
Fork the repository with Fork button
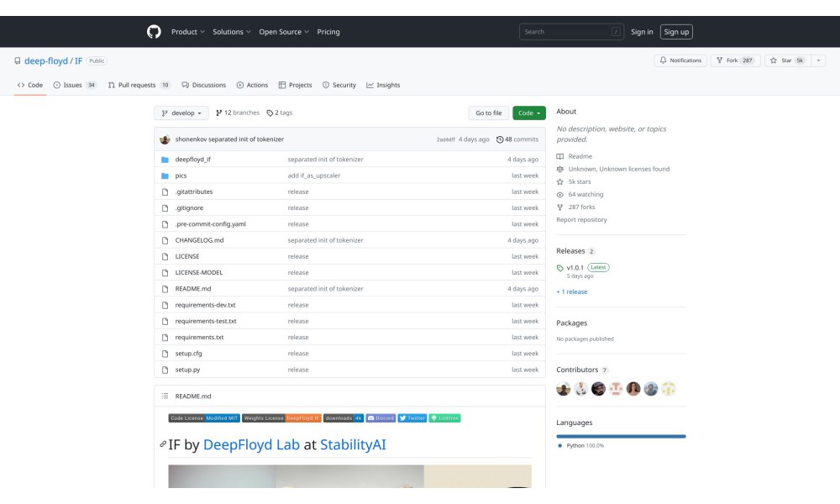coord(736,60)
